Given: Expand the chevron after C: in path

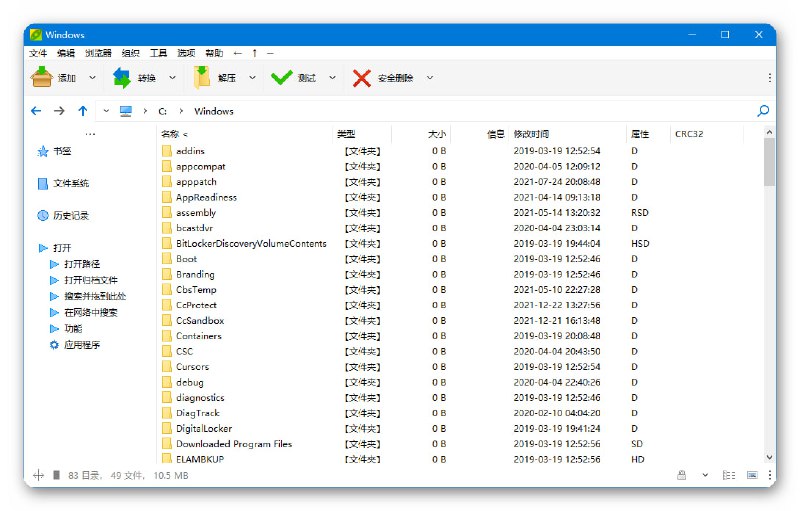Looking at the screenshot, I should pos(181,111).
